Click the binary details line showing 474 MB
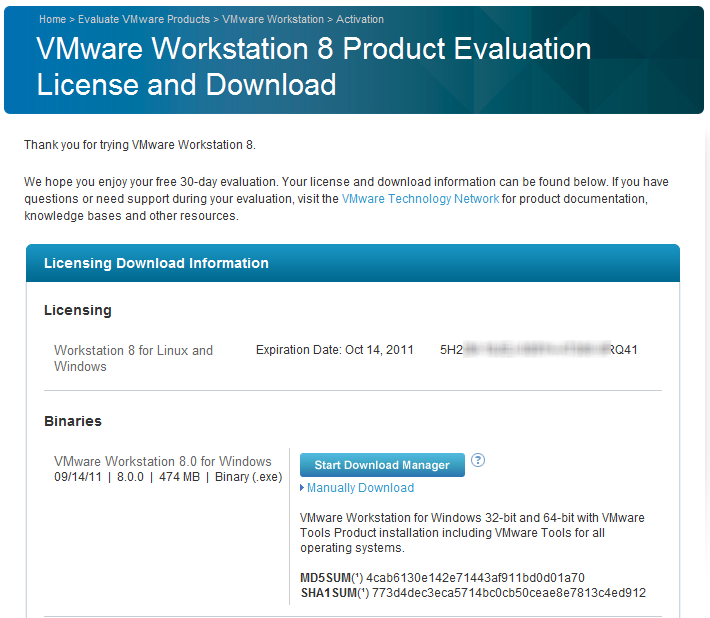Screen dimensions: 710x618 [x=168, y=477]
